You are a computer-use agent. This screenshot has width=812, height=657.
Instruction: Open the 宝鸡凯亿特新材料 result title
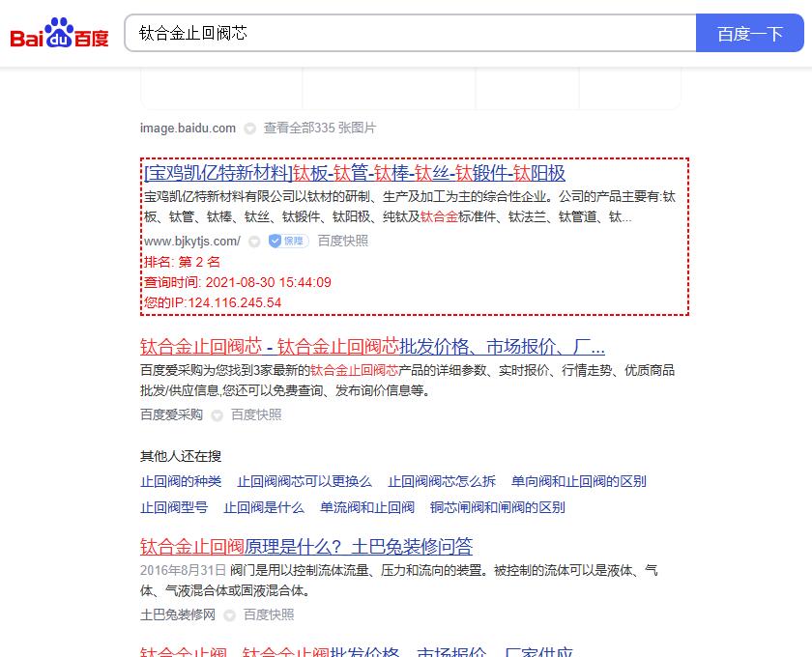coord(354,173)
